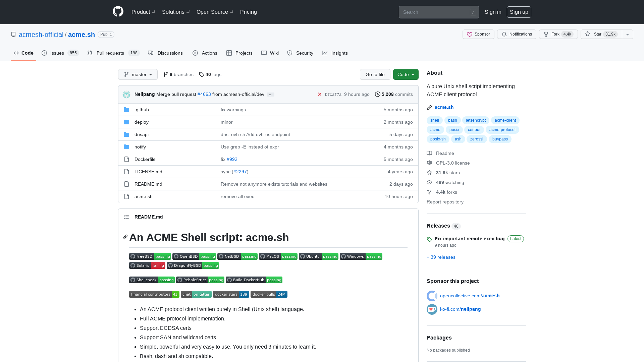Open the .github folder icon
This screenshot has width=644, height=362.
[x=126, y=110]
